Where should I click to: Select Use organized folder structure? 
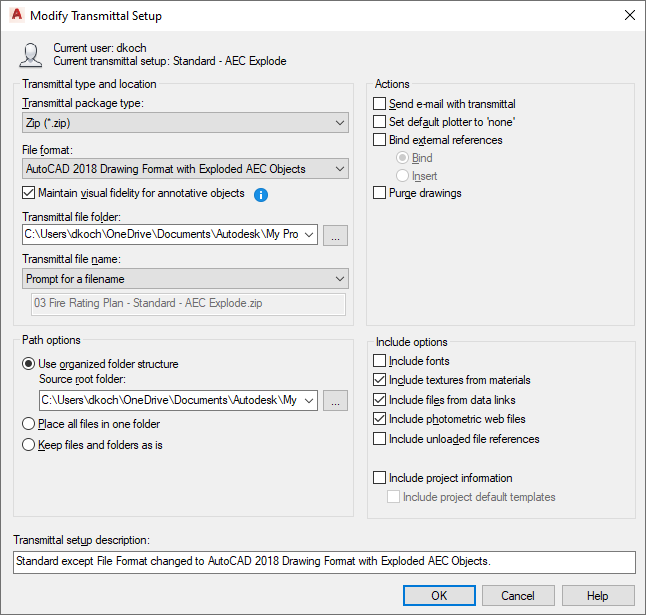click(28, 364)
